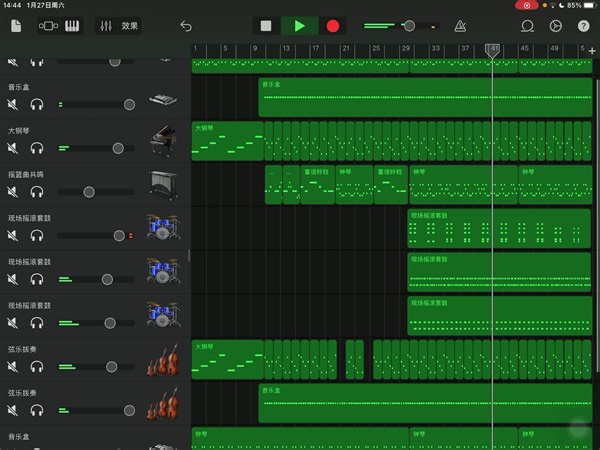This screenshot has width=600, height=450.
Task: Mute the first 现场摇滚套鼓 drum track
Action: coord(13,235)
